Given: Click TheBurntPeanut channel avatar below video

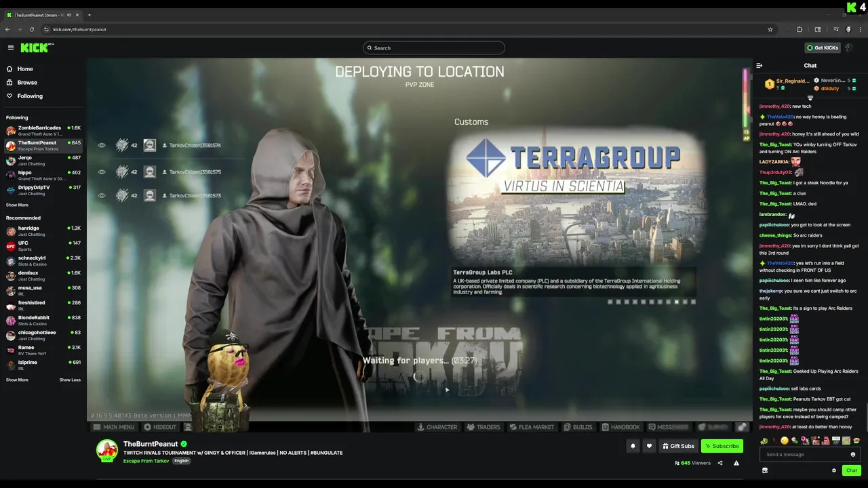Looking at the screenshot, I should (x=107, y=450).
